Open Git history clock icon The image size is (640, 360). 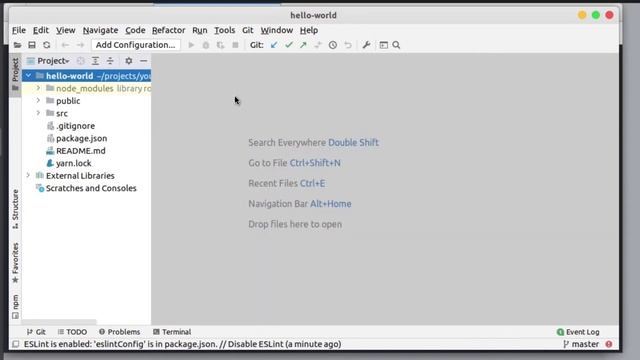click(333, 45)
